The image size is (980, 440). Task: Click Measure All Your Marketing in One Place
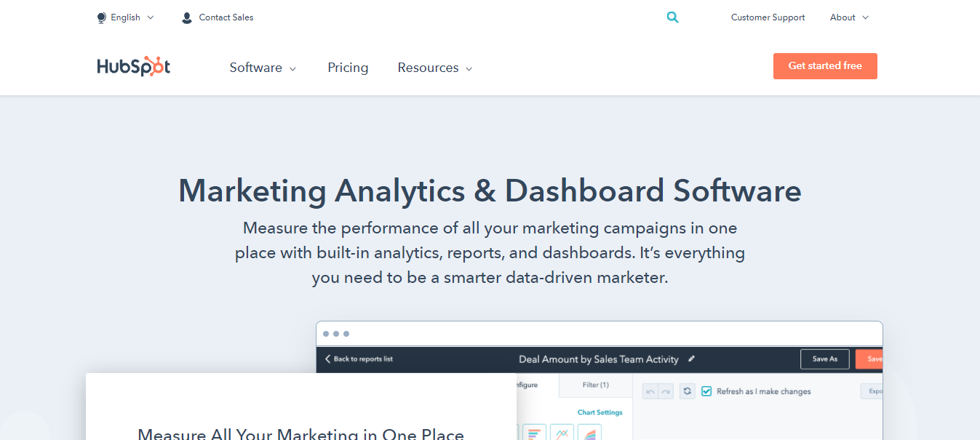[x=300, y=434]
